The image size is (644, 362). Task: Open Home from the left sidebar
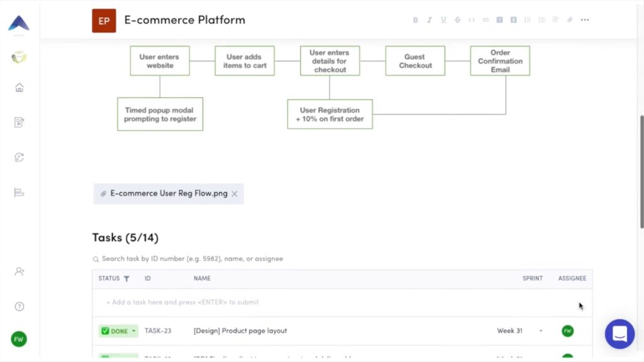pyautogui.click(x=19, y=87)
